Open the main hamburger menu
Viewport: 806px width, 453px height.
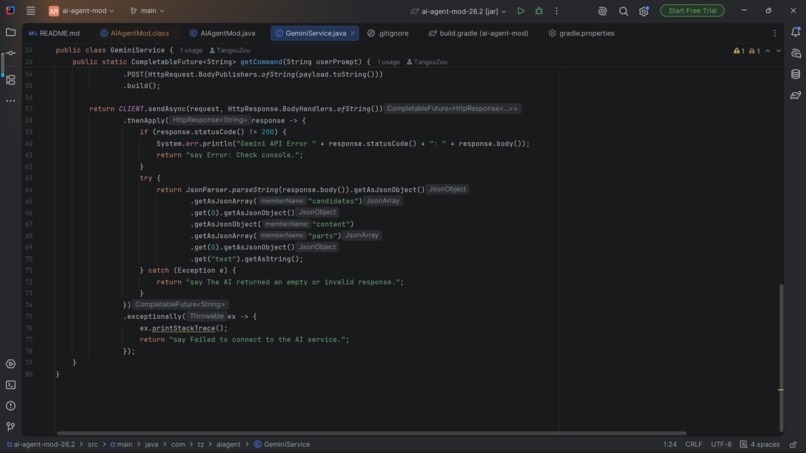click(31, 10)
